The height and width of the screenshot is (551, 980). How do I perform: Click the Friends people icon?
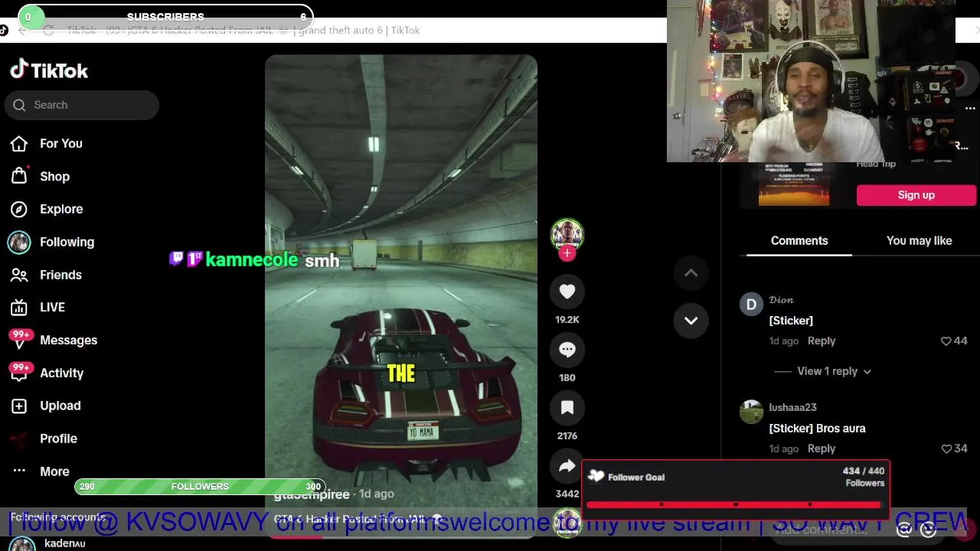click(x=19, y=275)
